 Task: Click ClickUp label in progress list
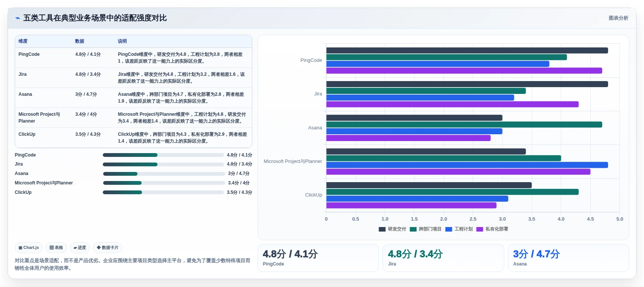[x=23, y=192]
